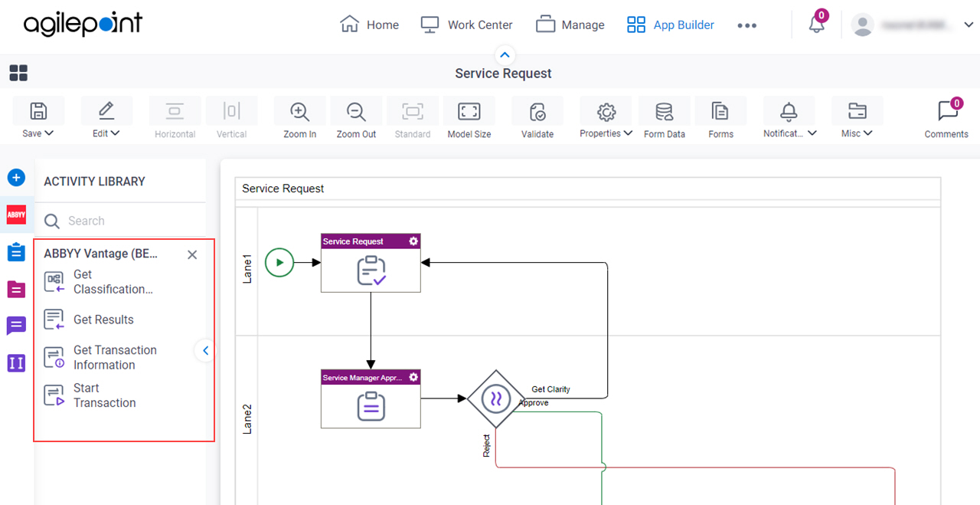Zoom In on the process model
The width and height of the screenshot is (980, 505).
(x=299, y=118)
